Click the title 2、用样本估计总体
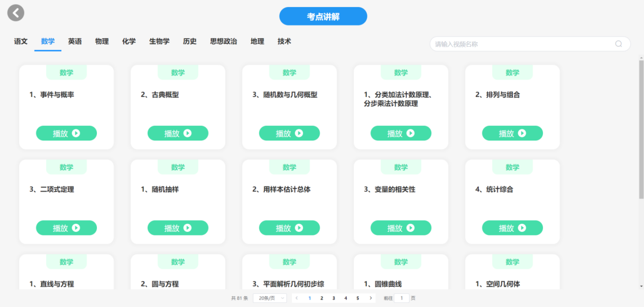The width and height of the screenshot is (644, 307). [282, 189]
